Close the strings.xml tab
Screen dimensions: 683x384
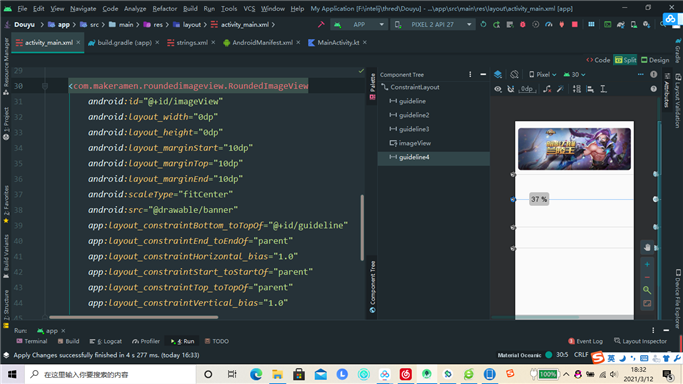[x=213, y=43]
